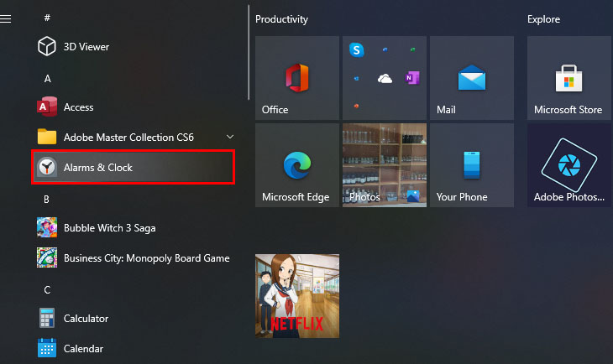Expand the Adobe Master Collection CS6 folder
This screenshot has height=364, width=613.
click(x=230, y=137)
